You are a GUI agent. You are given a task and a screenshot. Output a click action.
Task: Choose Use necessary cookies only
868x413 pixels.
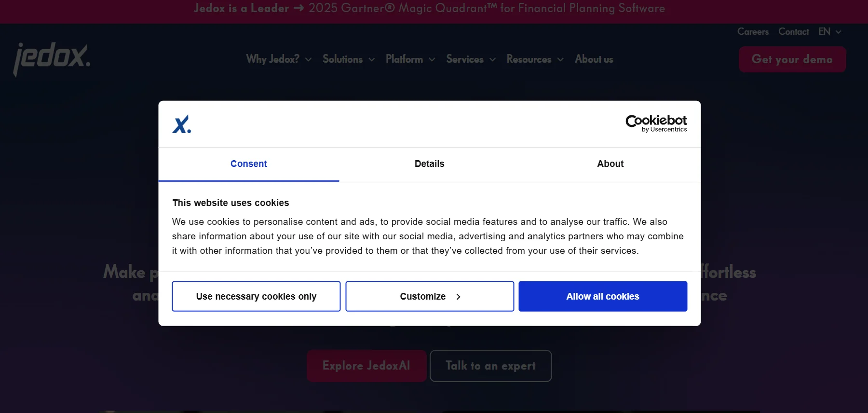pyautogui.click(x=256, y=296)
